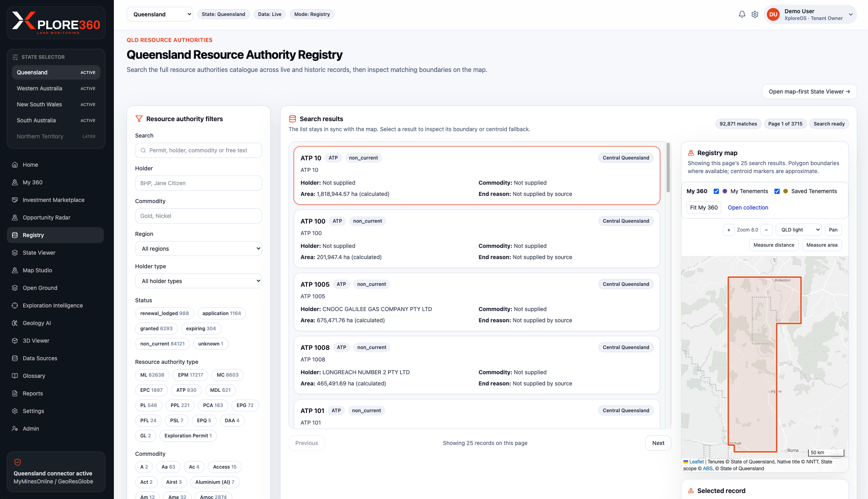
Task: Select New South Wales in state selector
Action: [56, 104]
